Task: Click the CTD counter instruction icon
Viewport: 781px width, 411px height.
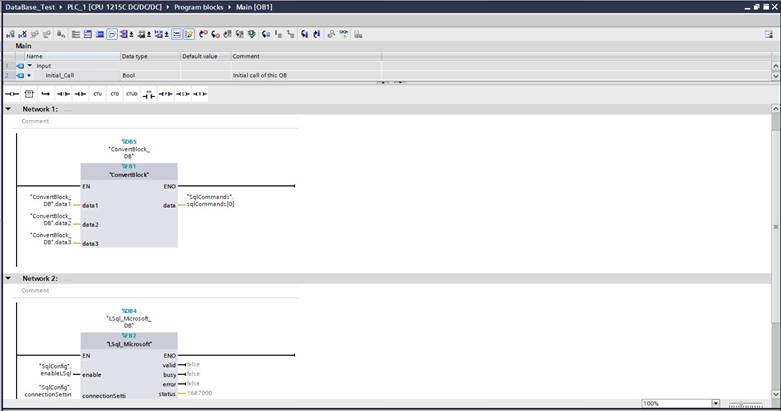Action: coord(114,94)
